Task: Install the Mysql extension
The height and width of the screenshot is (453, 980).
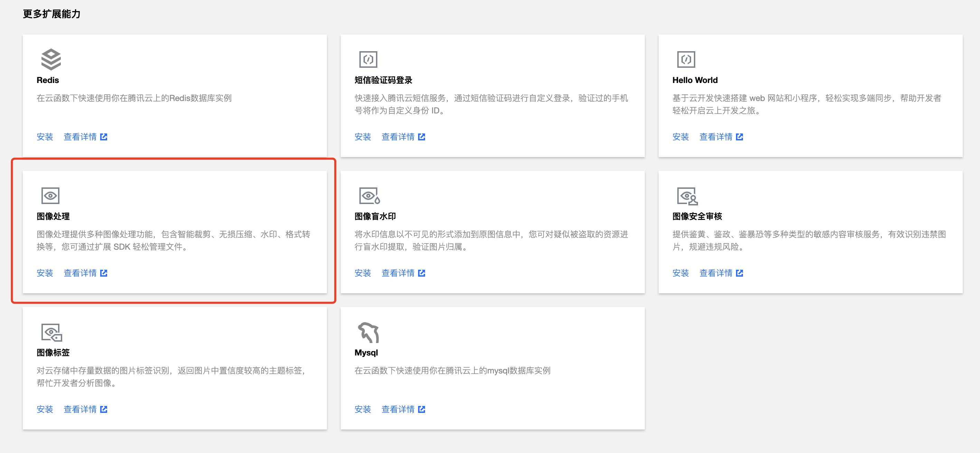Action: (x=362, y=409)
